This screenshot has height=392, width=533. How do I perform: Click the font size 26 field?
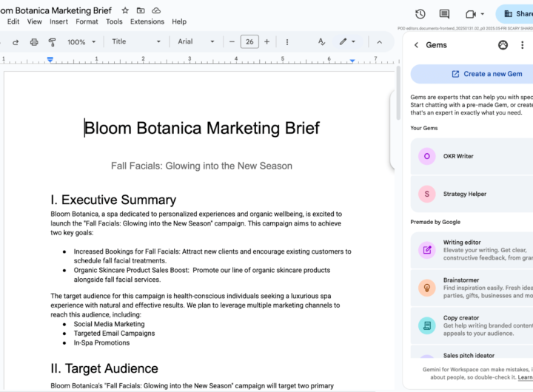(249, 42)
